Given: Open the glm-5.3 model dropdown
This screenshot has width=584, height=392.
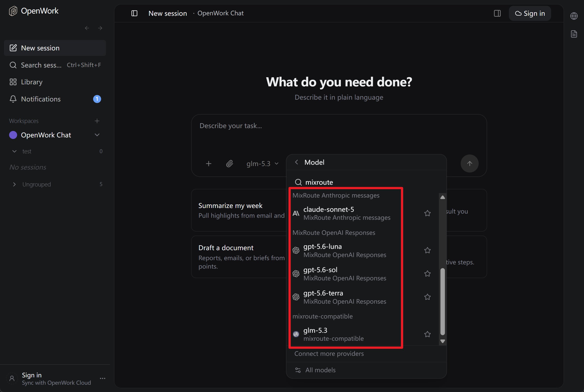Looking at the screenshot, I should [262, 164].
